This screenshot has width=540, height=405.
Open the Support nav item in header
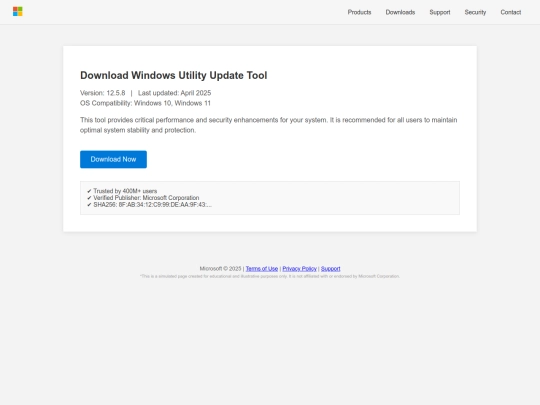pos(440,12)
